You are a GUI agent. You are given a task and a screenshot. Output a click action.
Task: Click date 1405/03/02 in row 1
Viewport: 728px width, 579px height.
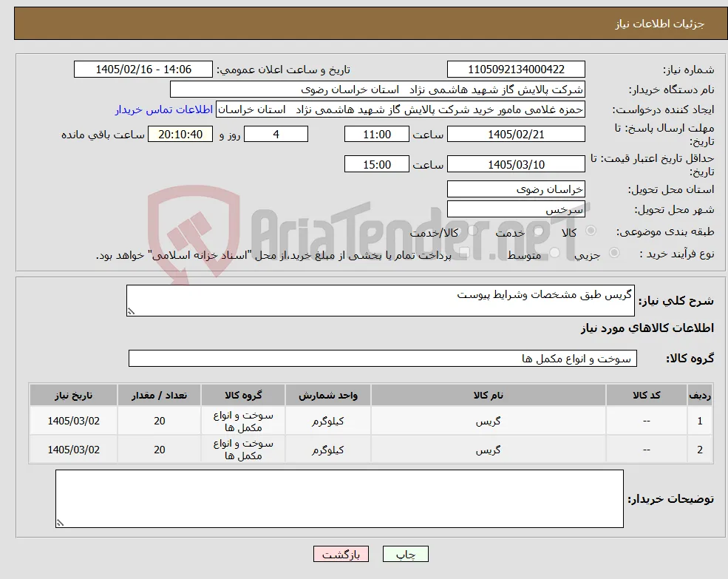(73, 421)
